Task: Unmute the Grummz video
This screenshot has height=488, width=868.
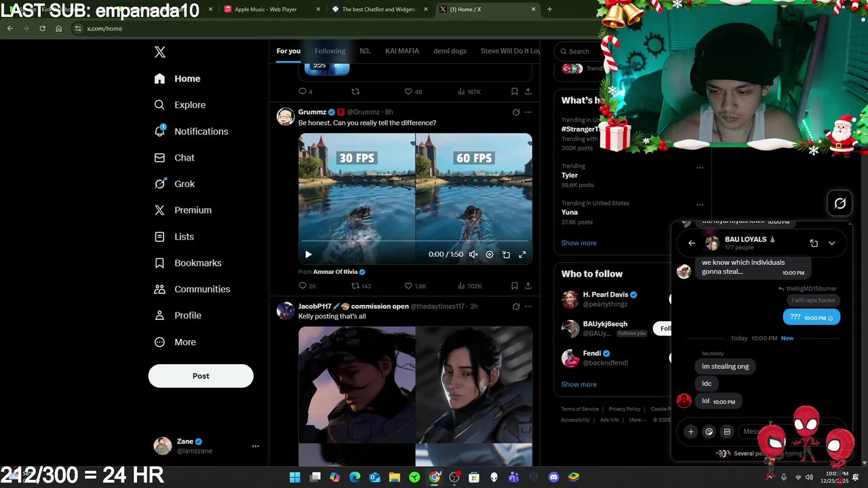Action: pyautogui.click(x=473, y=255)
